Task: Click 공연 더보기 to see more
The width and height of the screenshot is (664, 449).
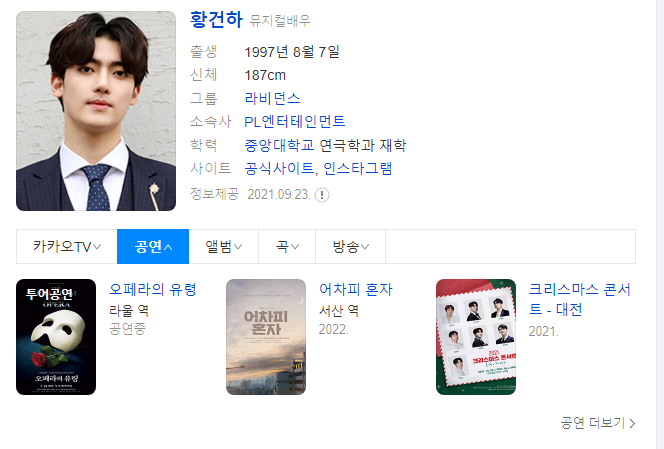Action: point(598,423)
